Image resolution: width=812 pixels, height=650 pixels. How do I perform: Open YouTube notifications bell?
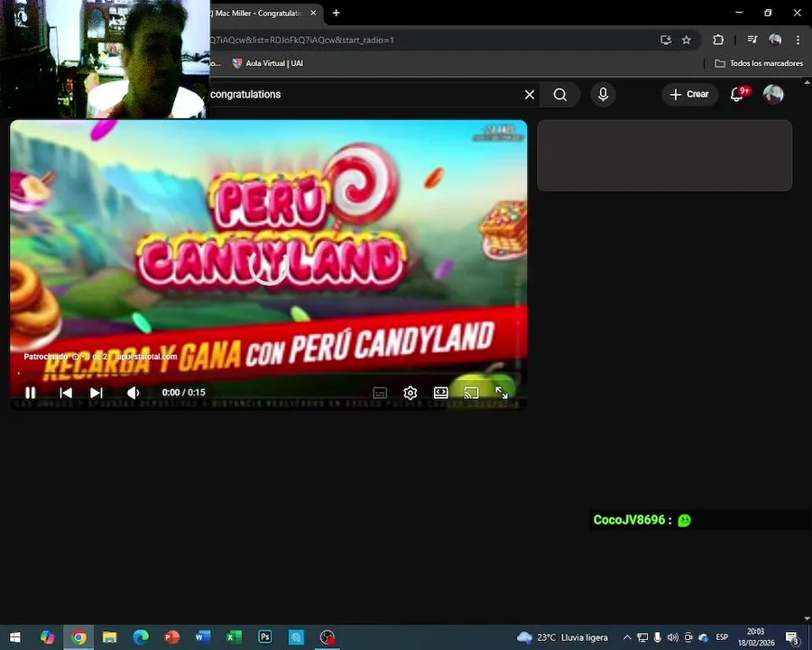click(x=737, y=94)
